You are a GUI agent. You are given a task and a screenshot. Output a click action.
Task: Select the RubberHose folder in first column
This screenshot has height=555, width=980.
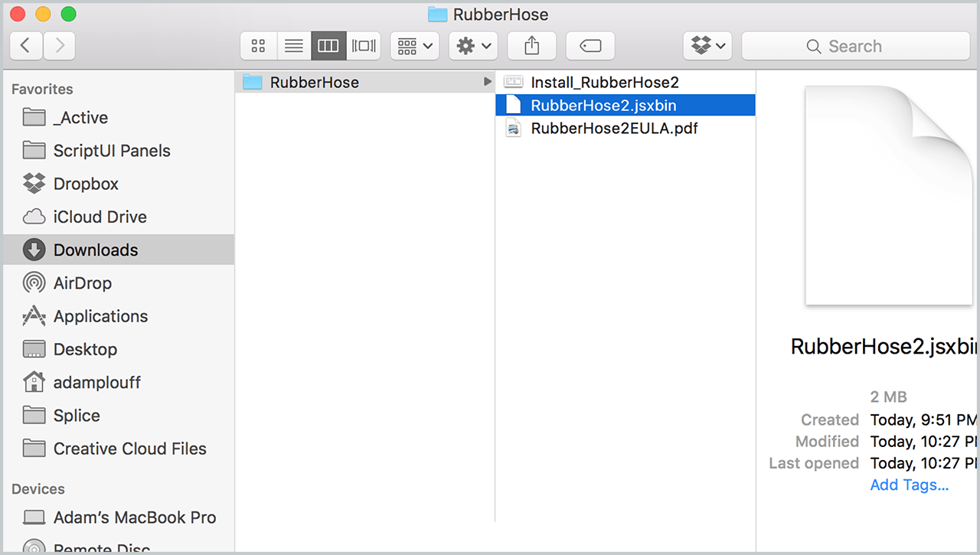tap(314, 83)
